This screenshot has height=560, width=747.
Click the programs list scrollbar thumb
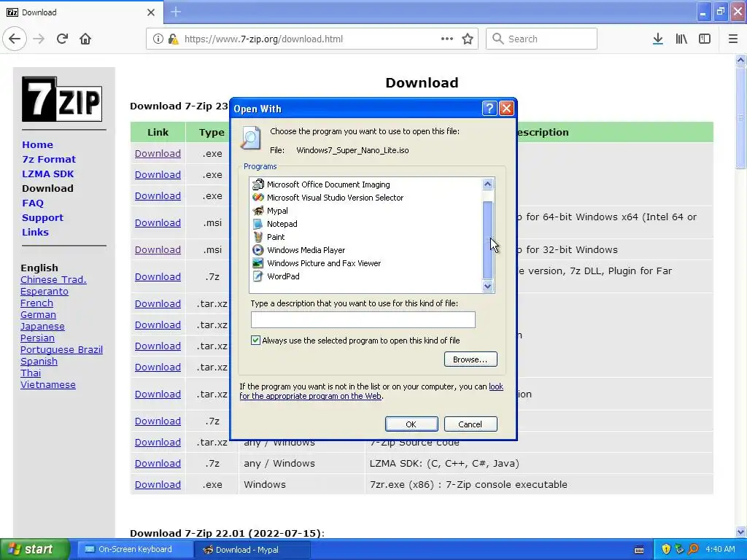487,240
